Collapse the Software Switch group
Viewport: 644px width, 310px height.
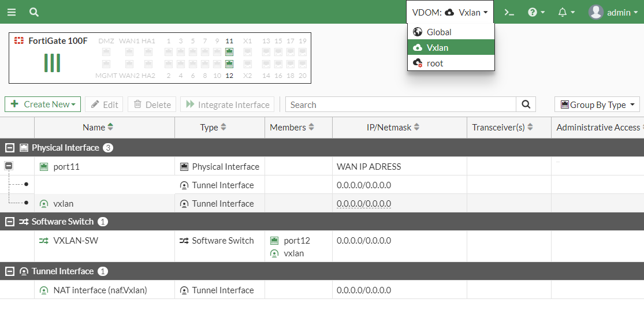pyautogui.click(x=10, y=222)
